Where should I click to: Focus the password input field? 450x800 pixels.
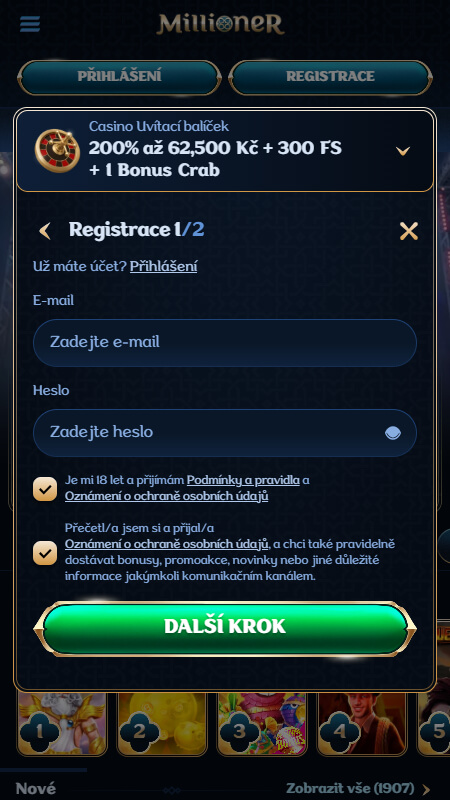(x=225, y=433)
